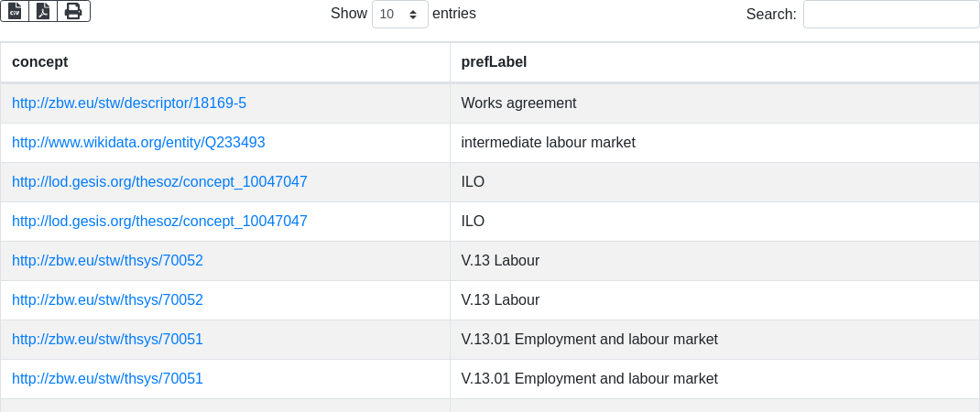This screenshot has width=980, height=412.
Task: Open second zbw.eu/stw/thsys/70051 link
Action: [x=107, y=379]
